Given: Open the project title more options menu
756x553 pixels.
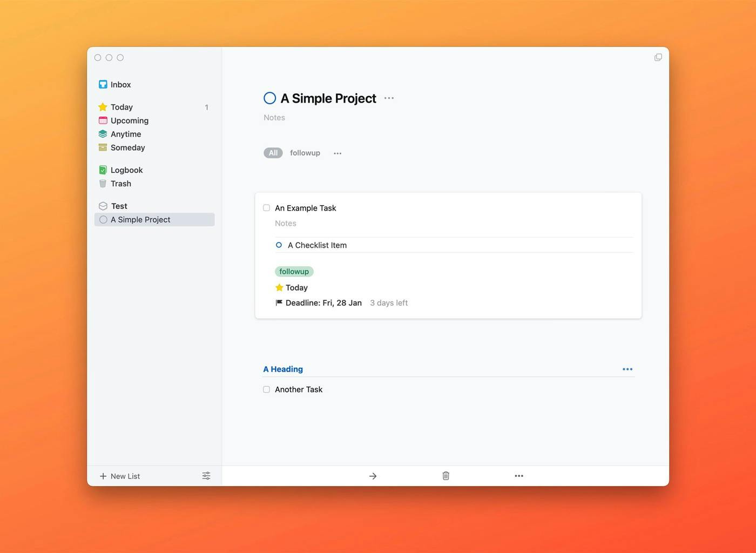Looking at the screenshot, I should [x=389, y=98].
